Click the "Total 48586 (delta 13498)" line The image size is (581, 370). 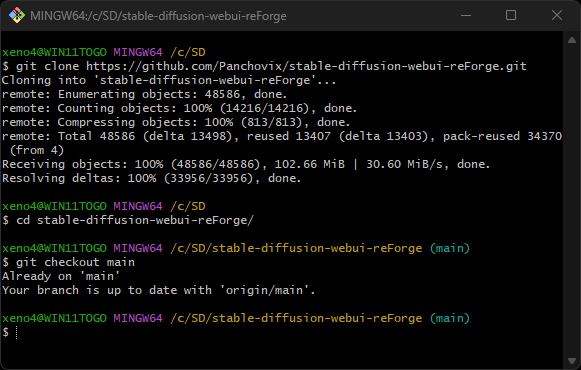pos(282,136)
